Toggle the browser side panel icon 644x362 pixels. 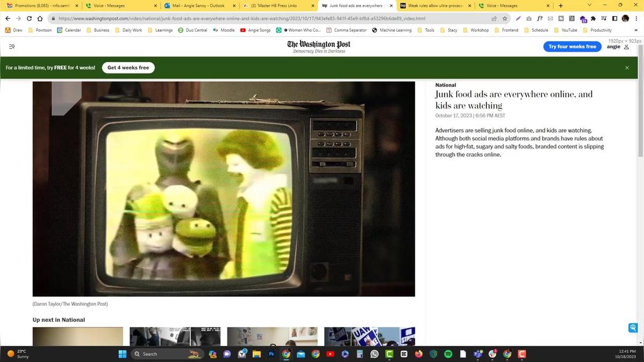tap(614, 18)
